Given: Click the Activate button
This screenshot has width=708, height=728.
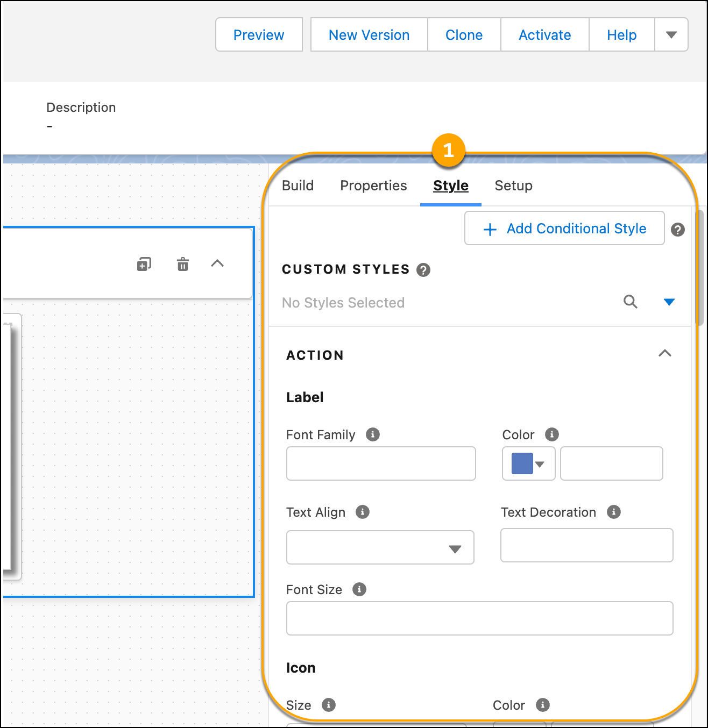Looking at the screenshot, I should click(544, 35).
